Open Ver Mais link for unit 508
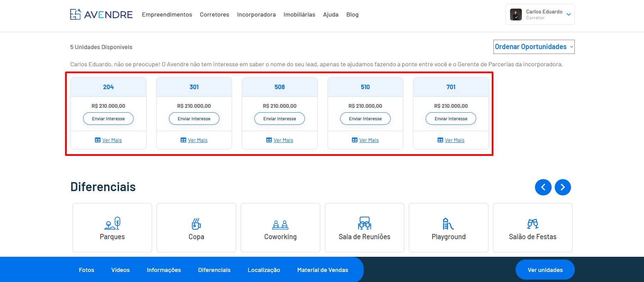 [x=283, y=140]
